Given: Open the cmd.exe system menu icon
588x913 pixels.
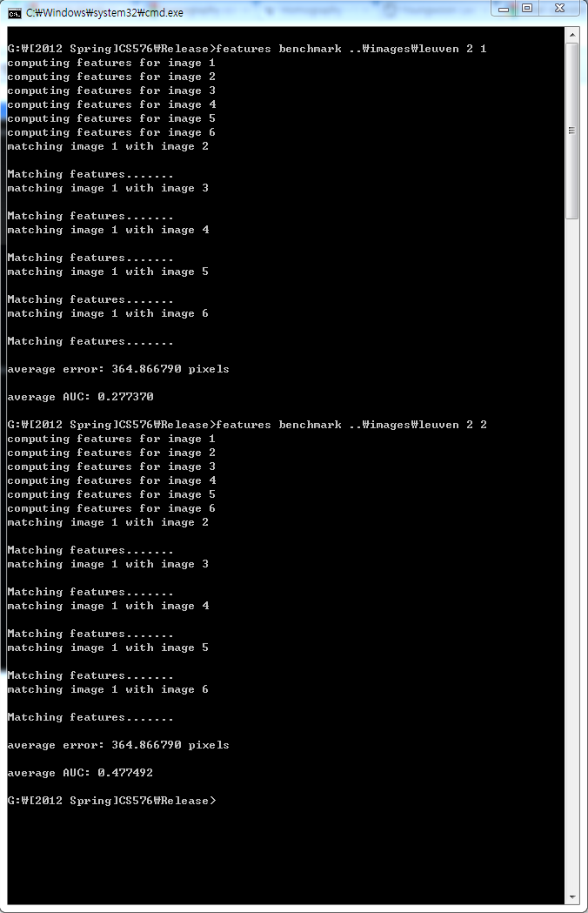Looking at the screenshot, I should pos(15,13).
